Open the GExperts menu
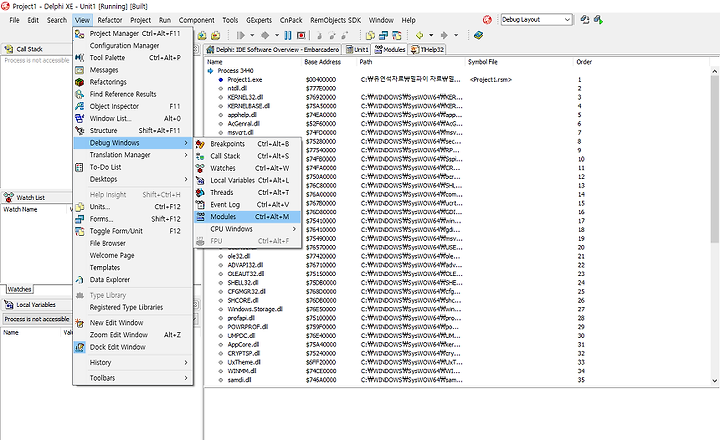Image resolution: width=720 pixels, height=440 pixels. 259,20
